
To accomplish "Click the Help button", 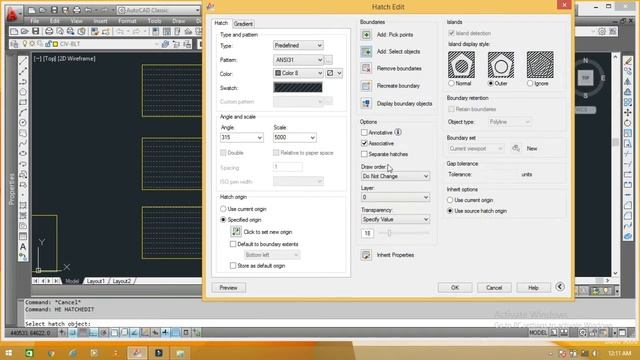I will coord(533,288).
